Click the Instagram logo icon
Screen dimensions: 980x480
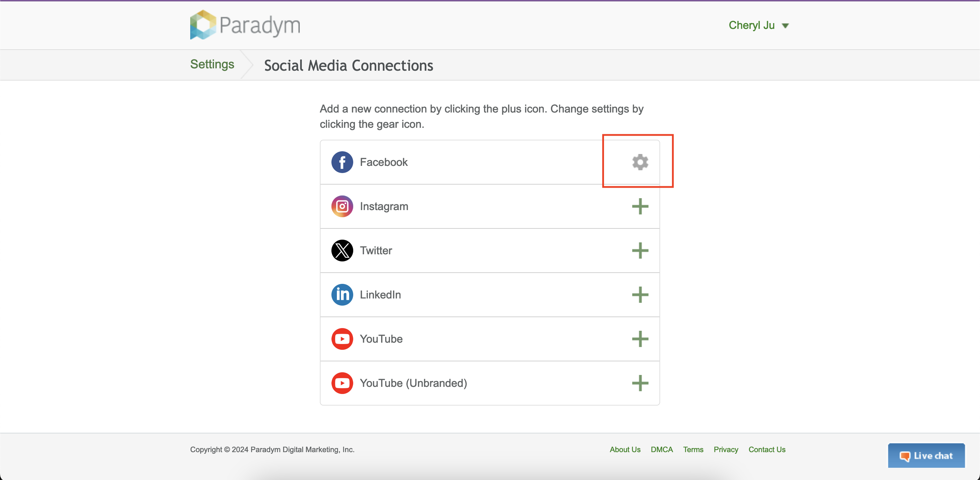pyautogui.click(x=342, y=206)
